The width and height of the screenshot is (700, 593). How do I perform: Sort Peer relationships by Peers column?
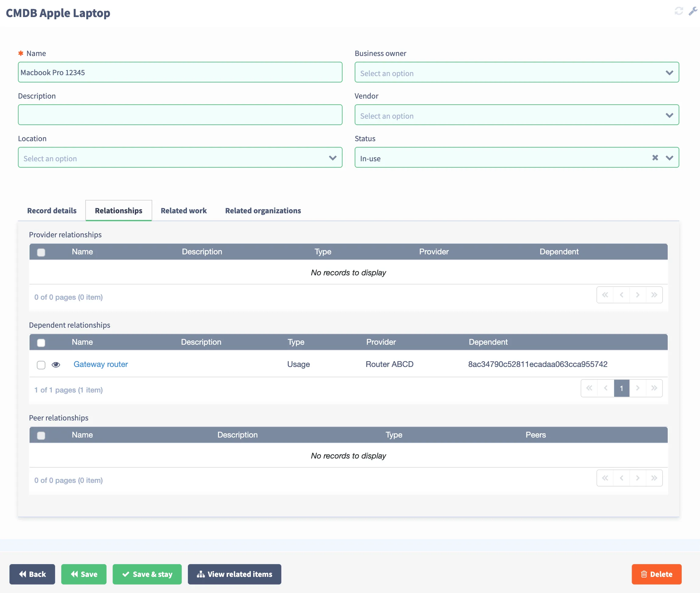click(536, 435)
